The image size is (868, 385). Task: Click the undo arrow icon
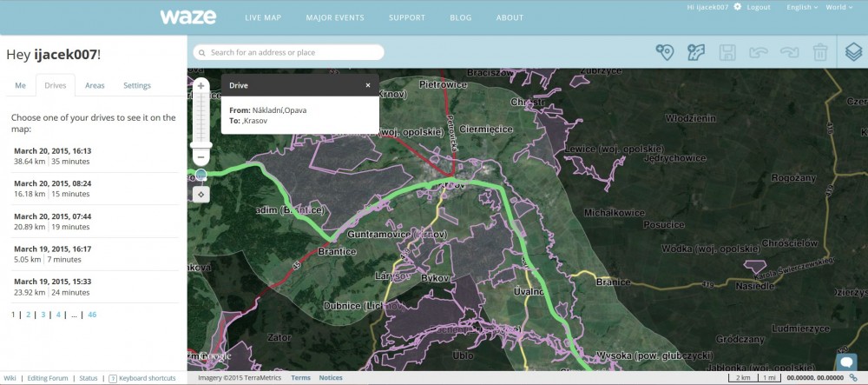click(759, 52)
